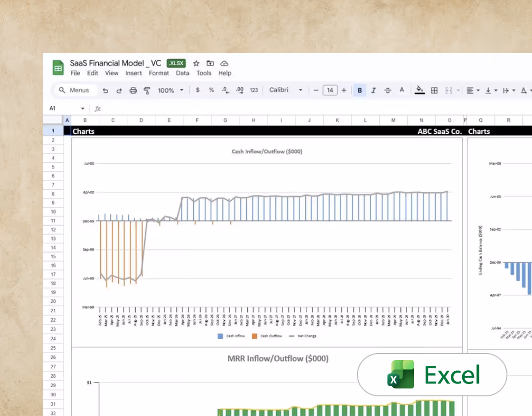
Task: Print the spreadsheet with printer icon
Action: (133, 90)
